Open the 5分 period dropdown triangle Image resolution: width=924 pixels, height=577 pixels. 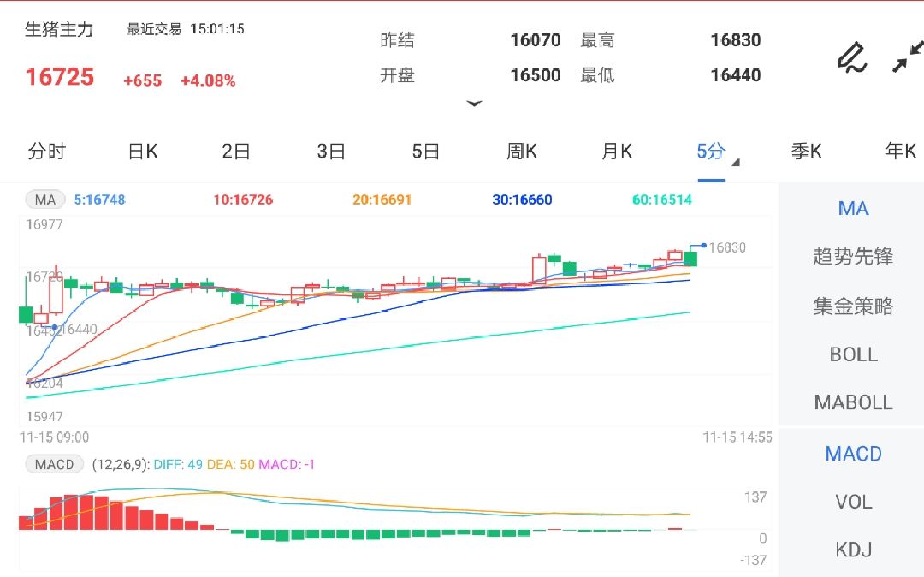click(736, 163)
